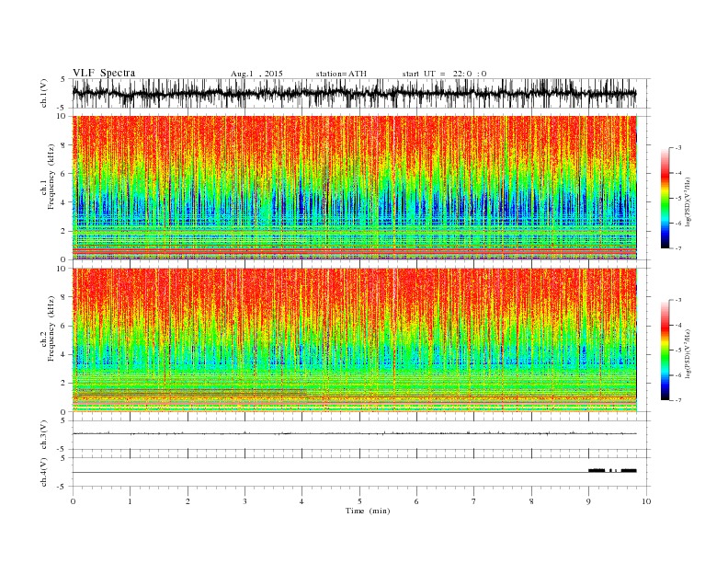Click the "5" tick on the time axis
Screen dimensions: 728x563
point(359,501)
